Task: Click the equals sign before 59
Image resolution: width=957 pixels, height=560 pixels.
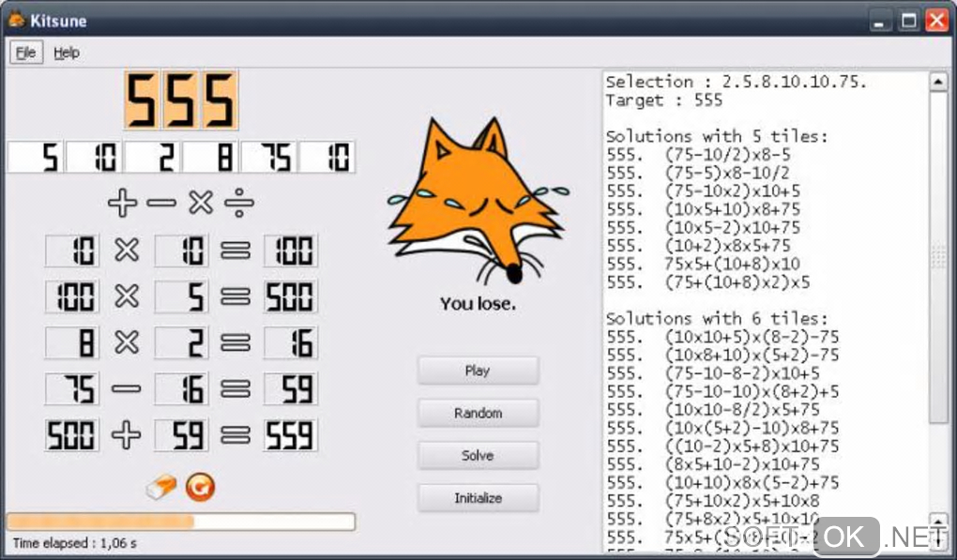Action: point(235,388)
